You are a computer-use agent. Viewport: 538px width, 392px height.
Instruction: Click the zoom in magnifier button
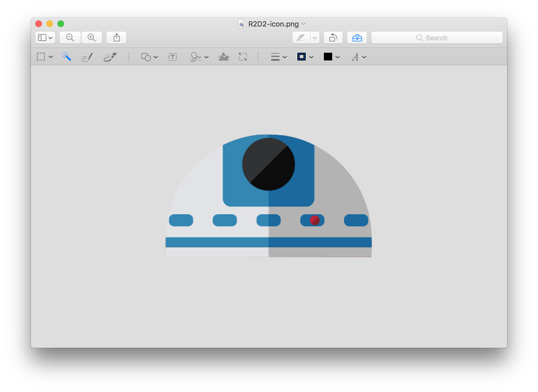92,38
